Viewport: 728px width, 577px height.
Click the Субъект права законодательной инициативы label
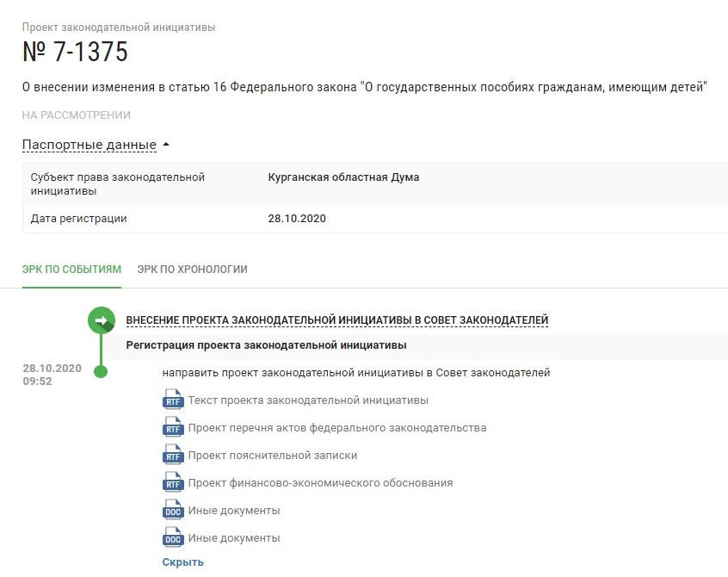118,184
